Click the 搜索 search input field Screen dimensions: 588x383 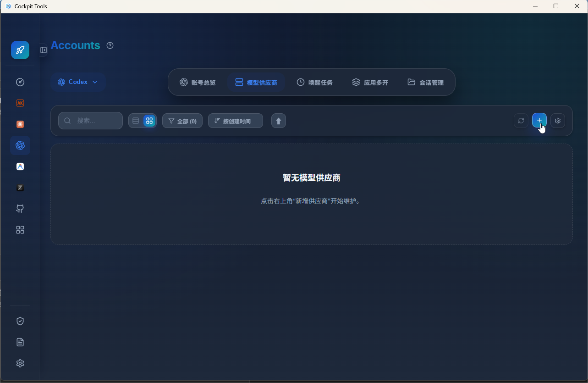90,121
